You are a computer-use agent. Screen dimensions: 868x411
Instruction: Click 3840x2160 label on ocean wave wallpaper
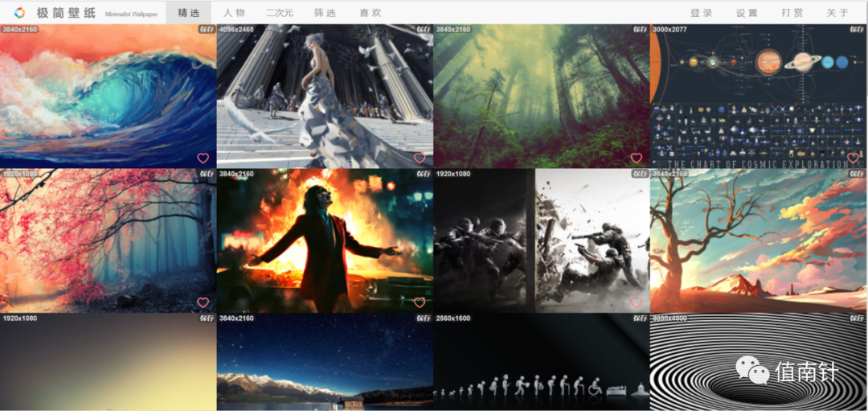click(x=19, y=29)
